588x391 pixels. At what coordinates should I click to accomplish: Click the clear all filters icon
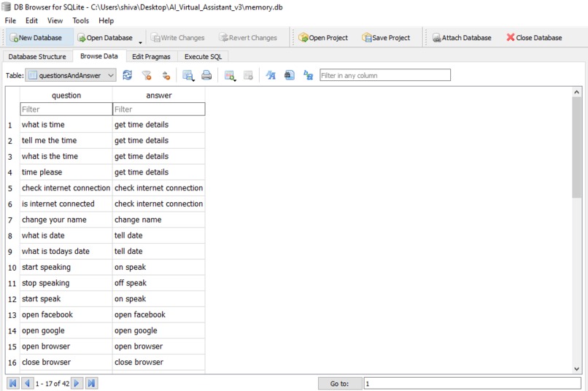point(147,75)
